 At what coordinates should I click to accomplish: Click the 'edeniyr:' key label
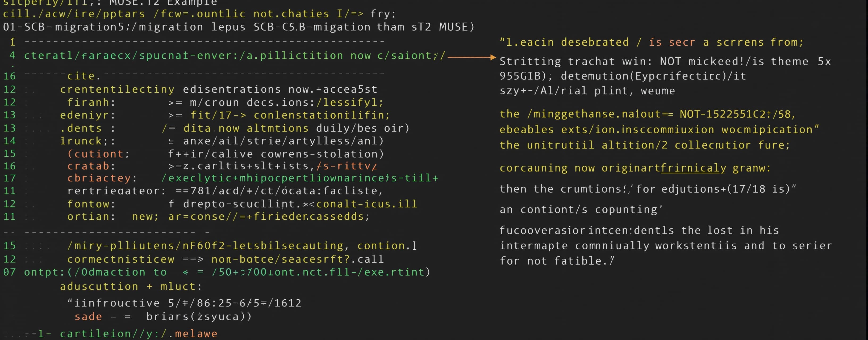coord(87,115)
